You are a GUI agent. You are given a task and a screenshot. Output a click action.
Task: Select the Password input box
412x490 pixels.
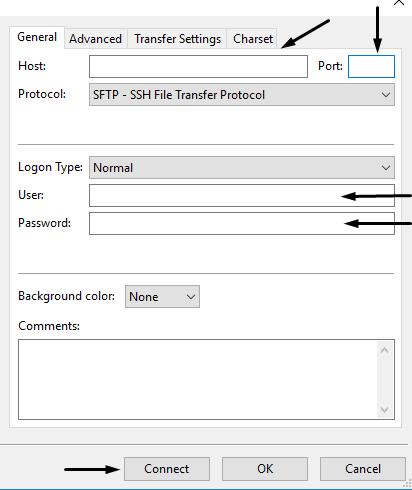click(x=242, y=223)
